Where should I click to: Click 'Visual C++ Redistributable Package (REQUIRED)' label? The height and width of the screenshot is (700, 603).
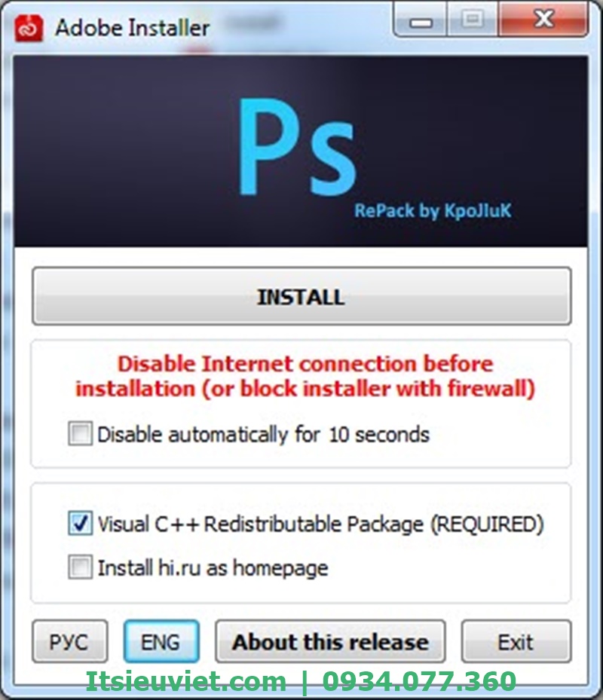pyautogui.click(x=320, y=524)
